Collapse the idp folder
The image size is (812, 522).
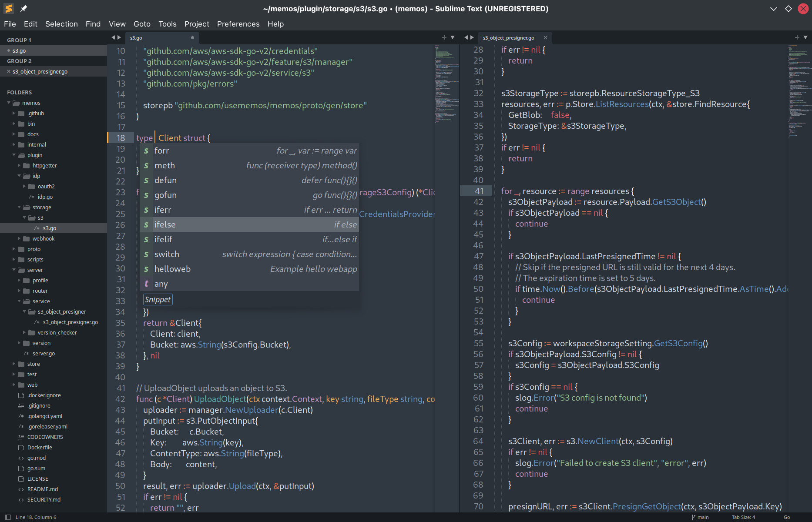[19, 176]
